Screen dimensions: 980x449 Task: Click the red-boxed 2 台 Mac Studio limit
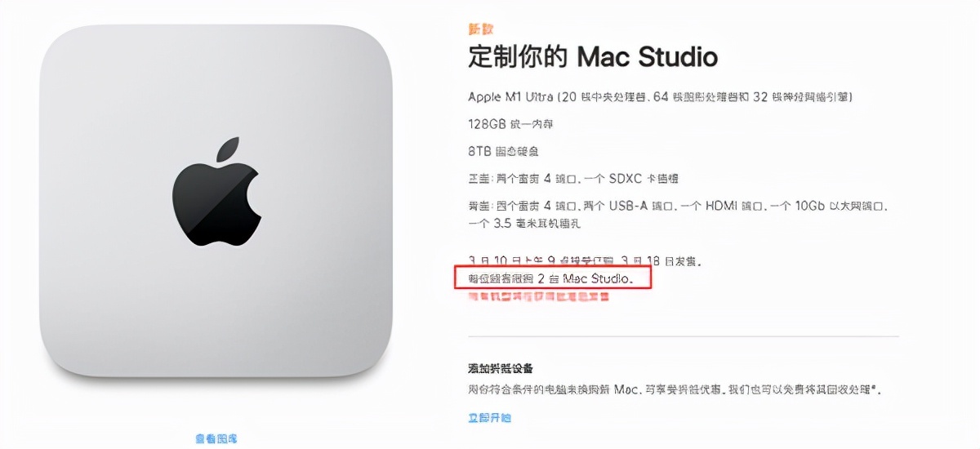(x=551, y=278)
